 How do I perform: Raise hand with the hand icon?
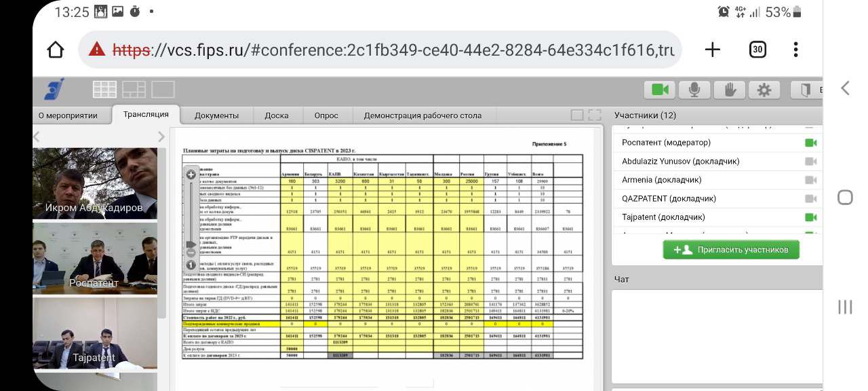click(730, 90)
